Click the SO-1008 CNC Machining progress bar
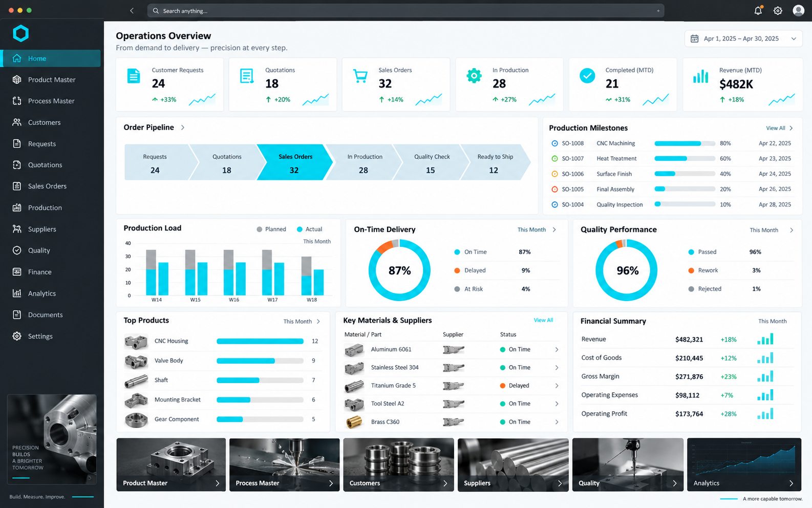This screenshot has height=508, width=812. (685, 143)
